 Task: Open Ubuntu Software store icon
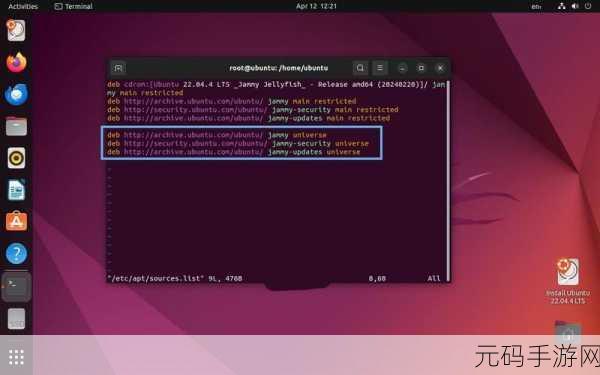[x=16, y=221]
